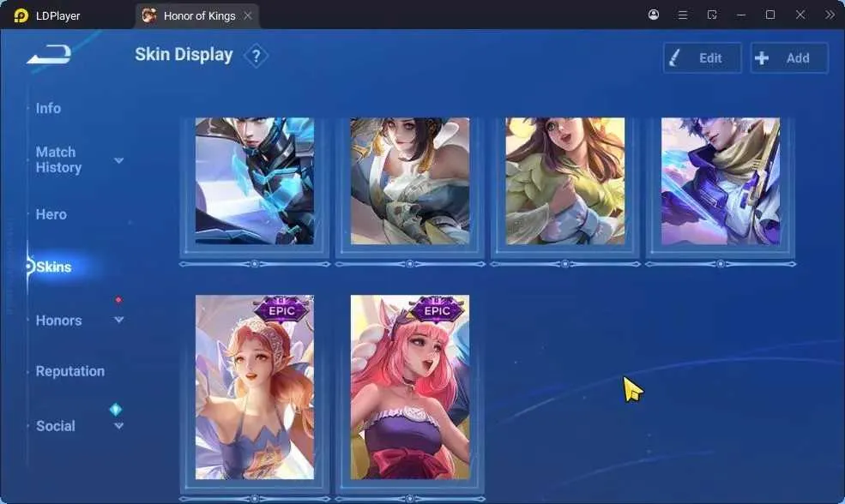
Task: Maximize the LDPlayer window
Action: click(x=770, y=15)
